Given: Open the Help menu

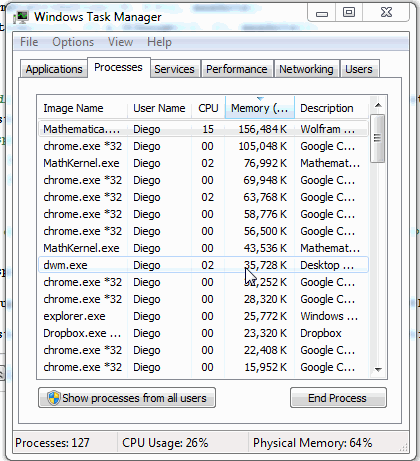Looking at the screenshot, I should 159,42.
